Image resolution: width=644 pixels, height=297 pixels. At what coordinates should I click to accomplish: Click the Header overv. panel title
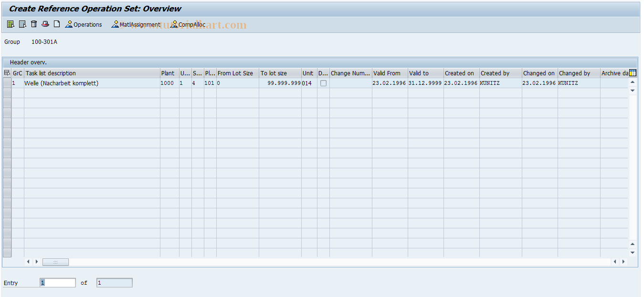[28, 62]
